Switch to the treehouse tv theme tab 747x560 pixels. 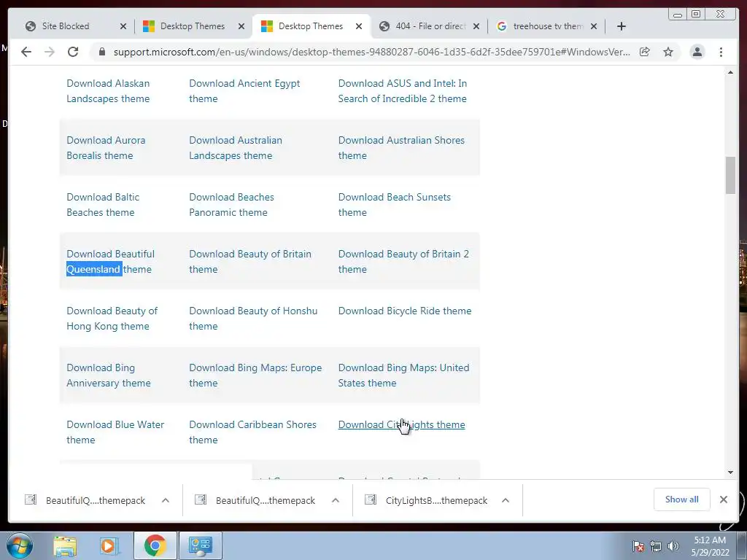point(548,26)
